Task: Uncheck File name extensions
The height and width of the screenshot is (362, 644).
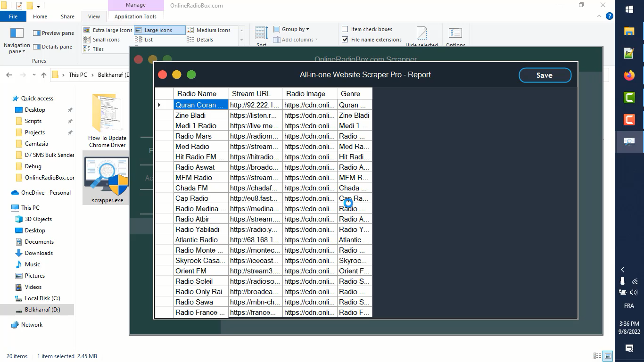Action: coord(372,40)
